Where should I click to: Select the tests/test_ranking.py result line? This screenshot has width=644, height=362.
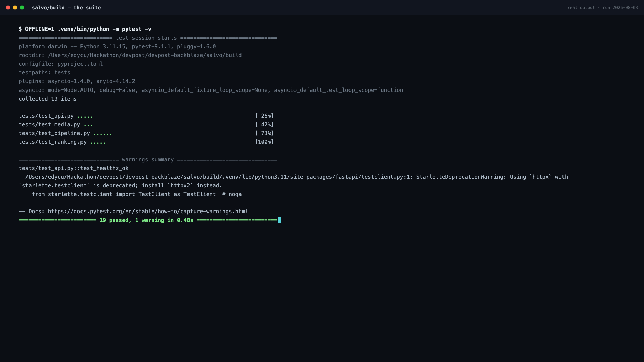(x=146, y=142)
